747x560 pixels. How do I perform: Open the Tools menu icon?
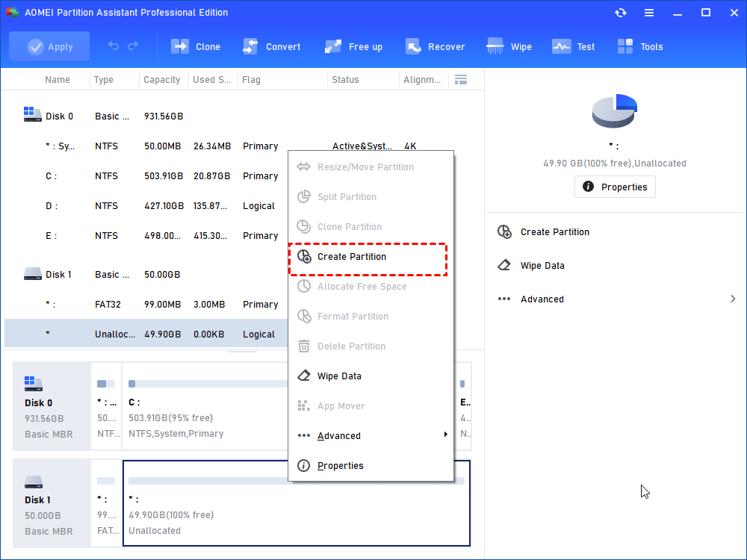(x=625, y=46)
